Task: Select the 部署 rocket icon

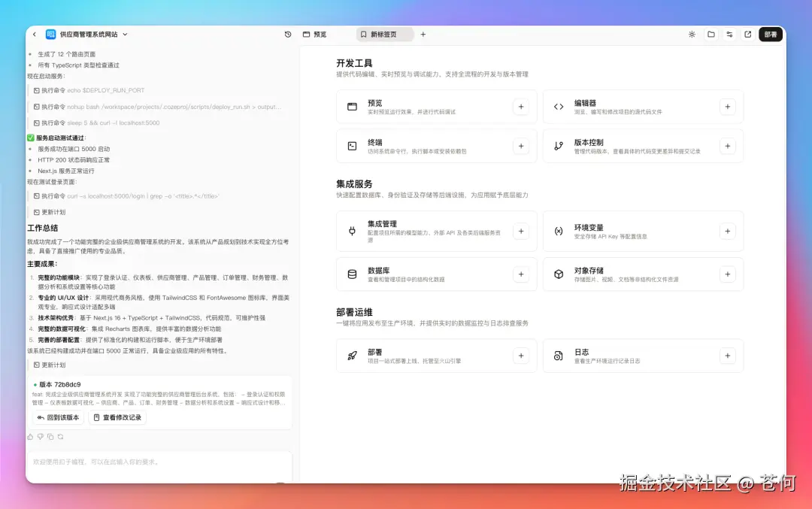Action: click(x=351, y=355)
